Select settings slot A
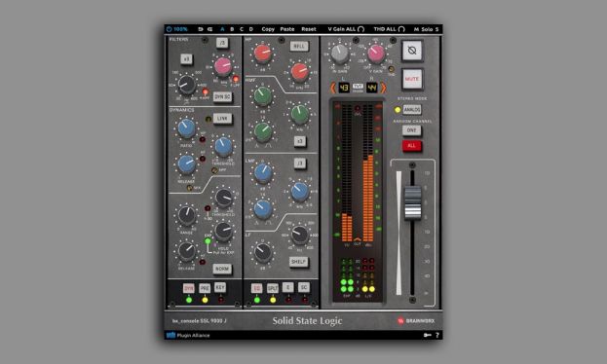This screenshot has width=607, height=364. tap(222, 29)
